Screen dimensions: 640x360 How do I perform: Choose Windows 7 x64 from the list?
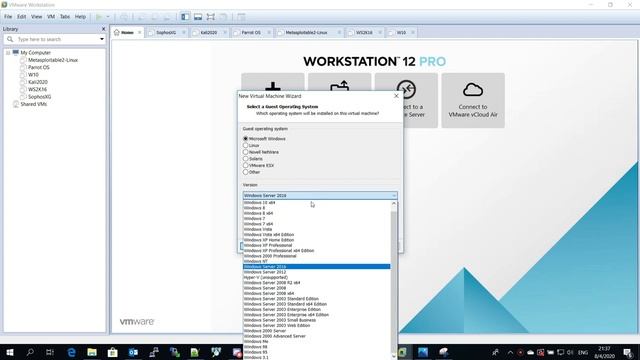pos(317,224)
